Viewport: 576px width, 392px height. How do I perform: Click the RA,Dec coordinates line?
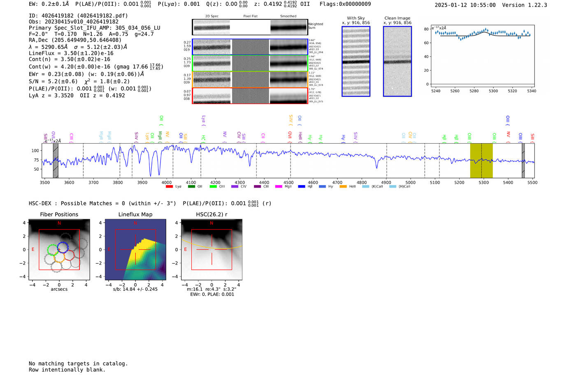pos(75,40)
